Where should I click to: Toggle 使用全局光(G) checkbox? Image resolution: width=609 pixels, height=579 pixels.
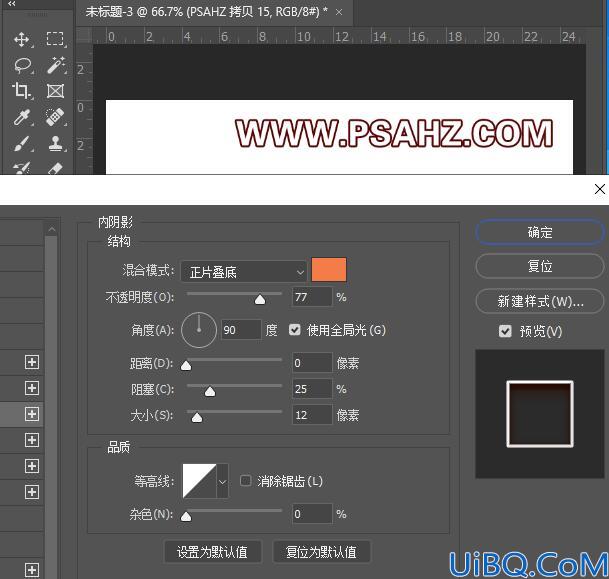pyautogui.click(x=295, y=330)
